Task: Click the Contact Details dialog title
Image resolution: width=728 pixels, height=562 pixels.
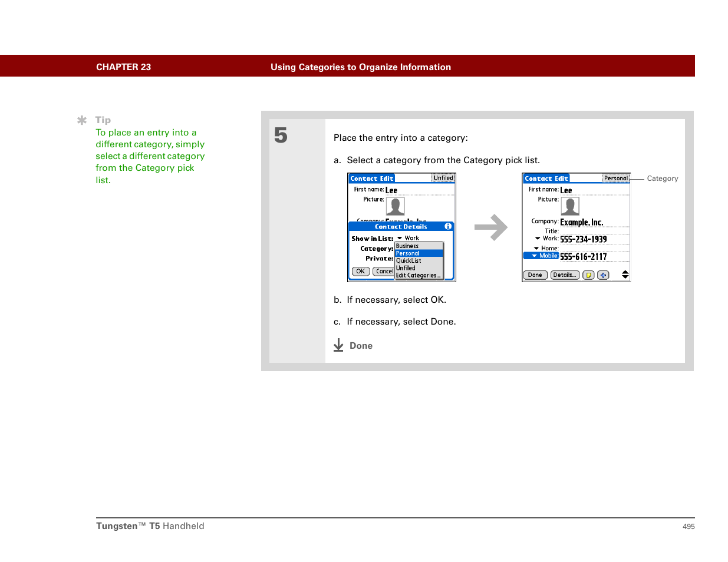Action: point(401,226)
